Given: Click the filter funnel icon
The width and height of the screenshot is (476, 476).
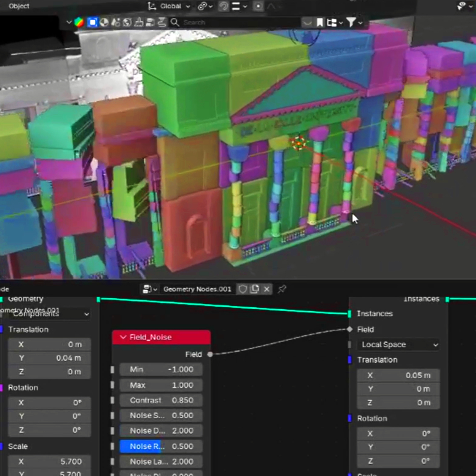Looking at the screenshot, I should 351,22.
